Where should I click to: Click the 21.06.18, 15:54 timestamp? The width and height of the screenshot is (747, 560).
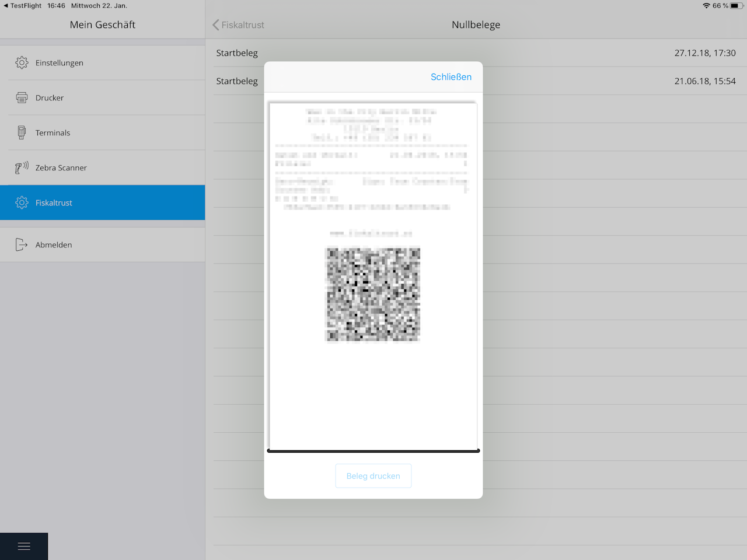point(705,80)
